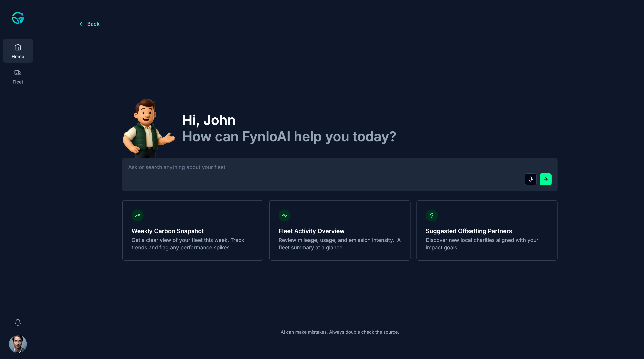Click the activity pulse icon on Fleet Activity
The width and height of the screenshot is (644, 359).
pos(285,215)
